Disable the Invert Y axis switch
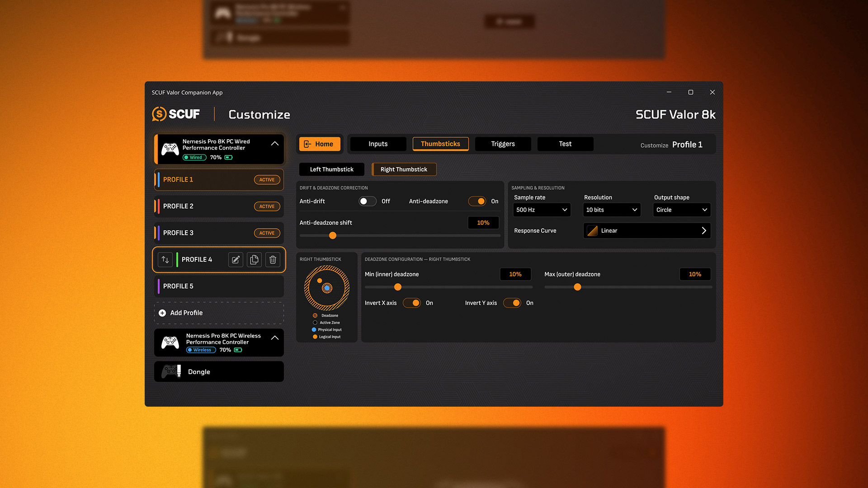Image resolution: width=868 pixels, height=488 pixels. (x=512, y=303)
